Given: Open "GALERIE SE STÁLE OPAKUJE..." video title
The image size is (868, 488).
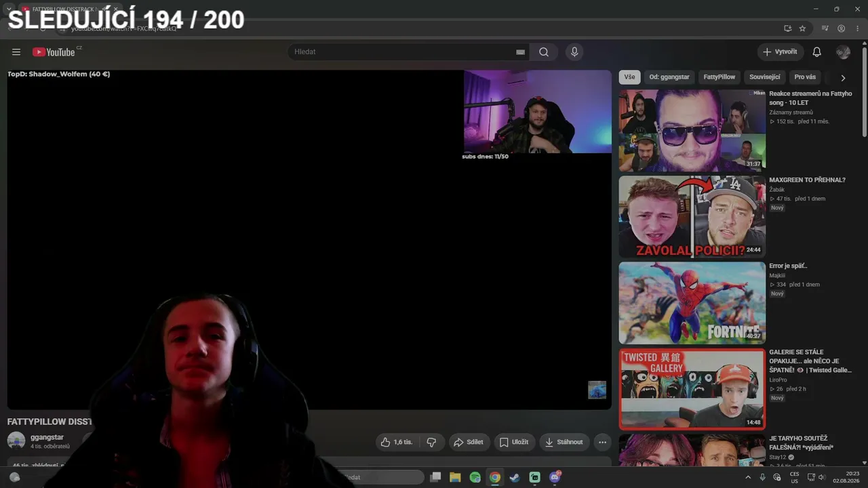Looking at the screenshot, I should pos(810,361).
